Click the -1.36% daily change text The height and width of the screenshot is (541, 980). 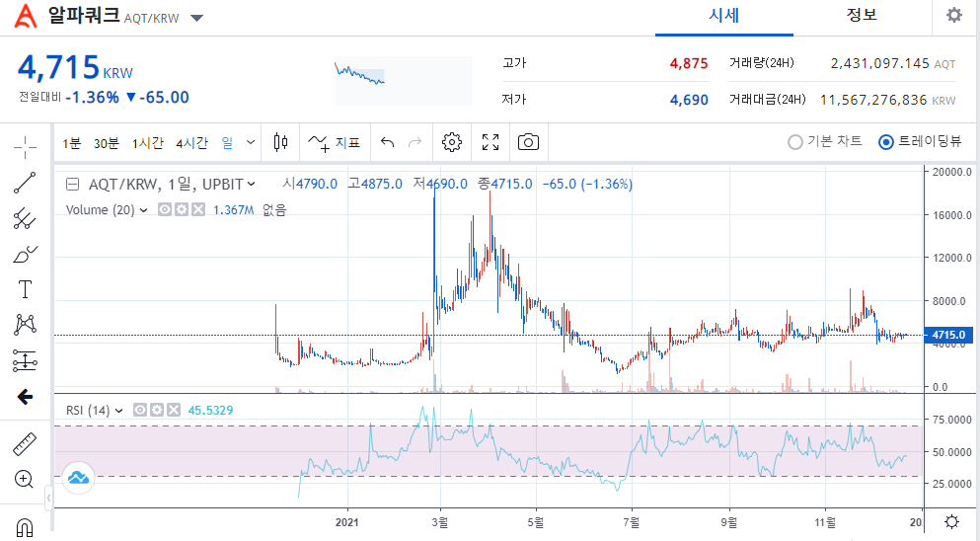pyautogui.click(x=92, y=98)
